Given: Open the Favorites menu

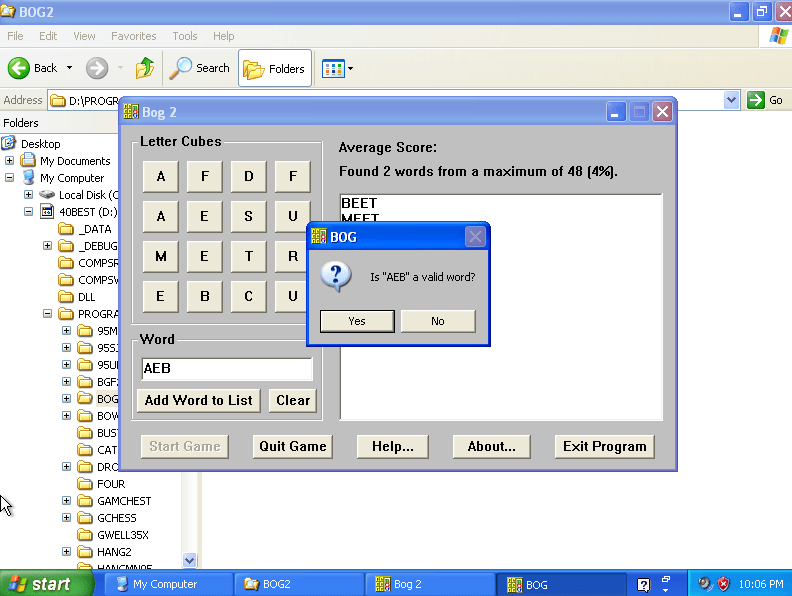Looking at the screenshot, I should point(133,36).
